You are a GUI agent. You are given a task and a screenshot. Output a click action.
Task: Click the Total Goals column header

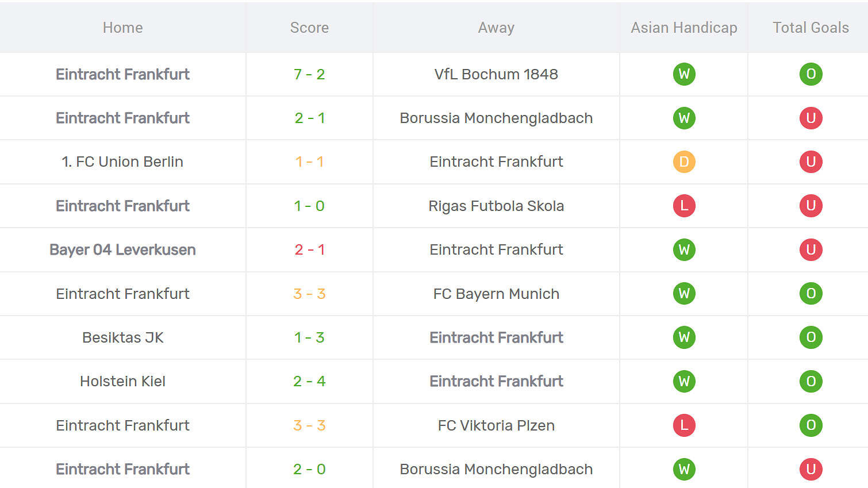pos(811,28)
